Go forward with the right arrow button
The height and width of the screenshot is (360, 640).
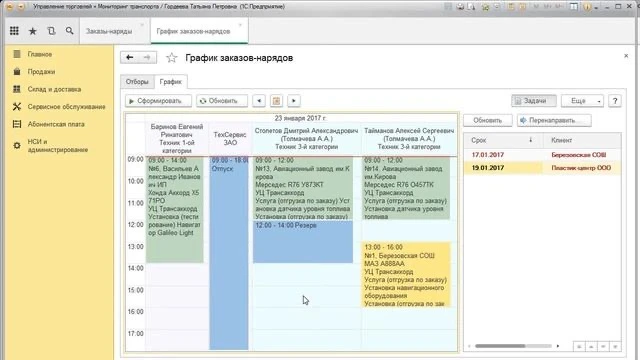pos(147,58)
